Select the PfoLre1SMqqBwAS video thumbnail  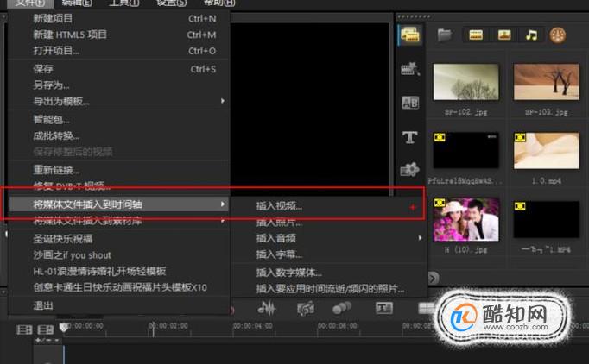[x=465, y=150]
